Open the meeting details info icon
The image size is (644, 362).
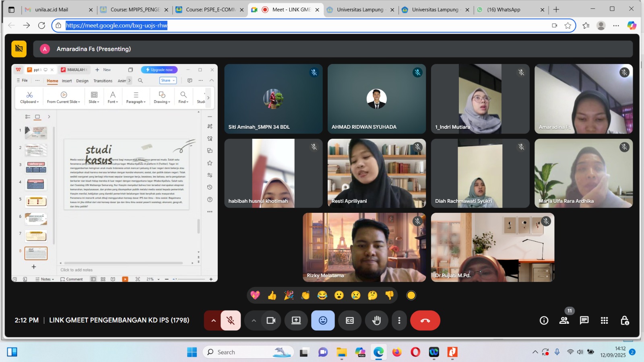(x=544, y=321)
